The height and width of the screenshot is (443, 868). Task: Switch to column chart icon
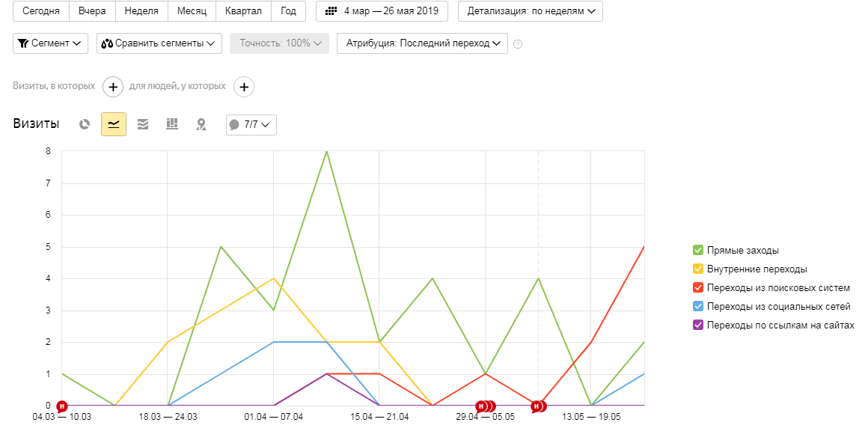(x=172, y=124)
